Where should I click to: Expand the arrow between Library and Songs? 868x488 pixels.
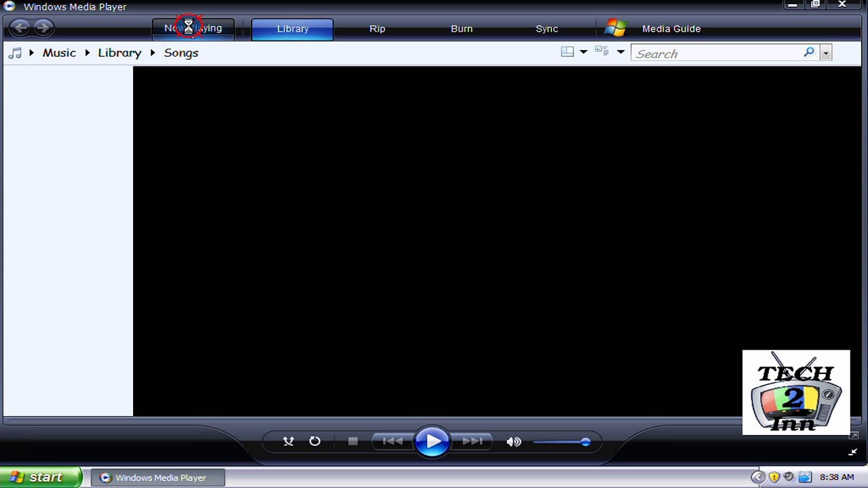[x=153, y=53]
